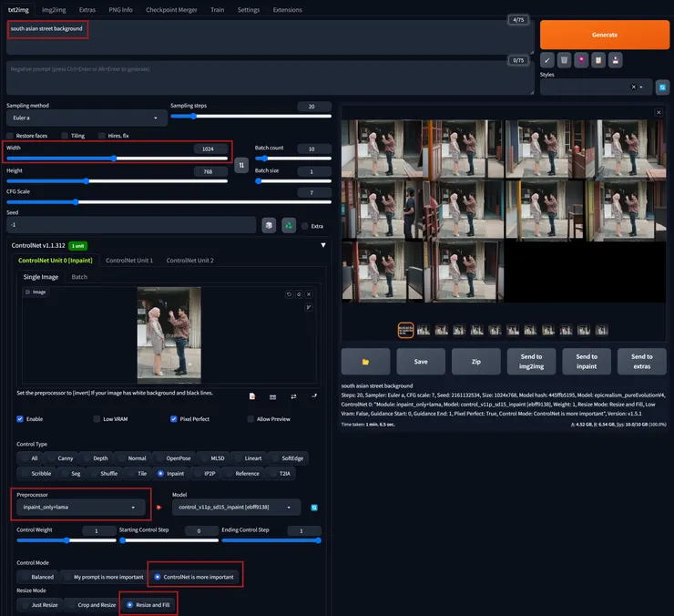This screenshot has width=674, height=616.
Task: Click the undo icon on ControlNet image
Action: [289, 294]
